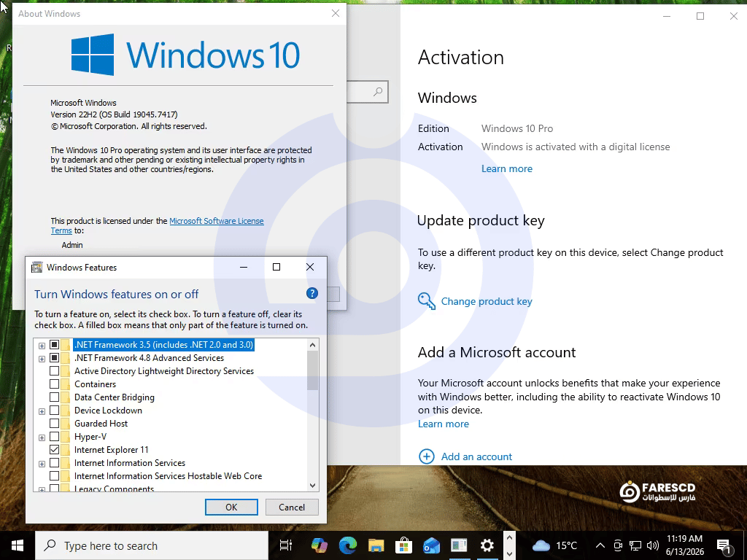Select the Guarded Host feature label
Screen dimensions: 747x560
click(101, 424)
